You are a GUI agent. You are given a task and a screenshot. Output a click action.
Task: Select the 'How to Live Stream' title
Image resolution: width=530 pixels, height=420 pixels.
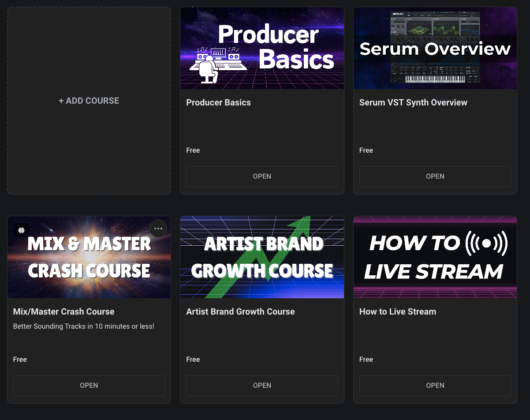[398, 311]
